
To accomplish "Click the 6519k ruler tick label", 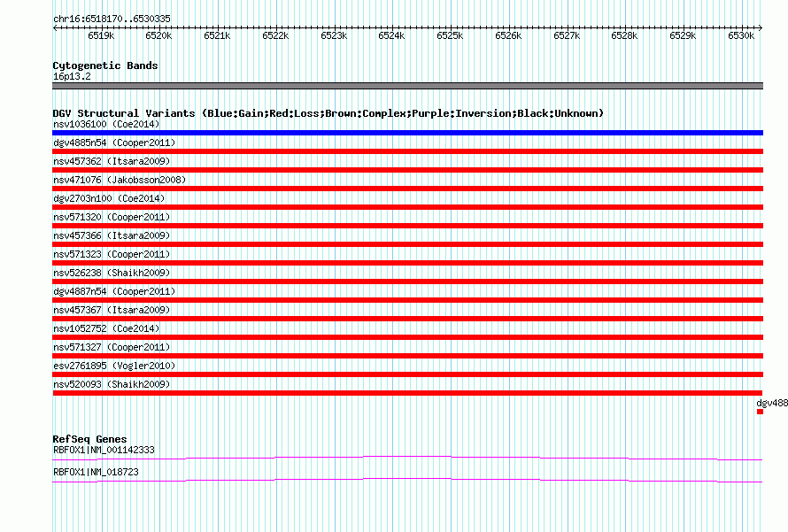I will pyautogui.click(x=101, y=35).
